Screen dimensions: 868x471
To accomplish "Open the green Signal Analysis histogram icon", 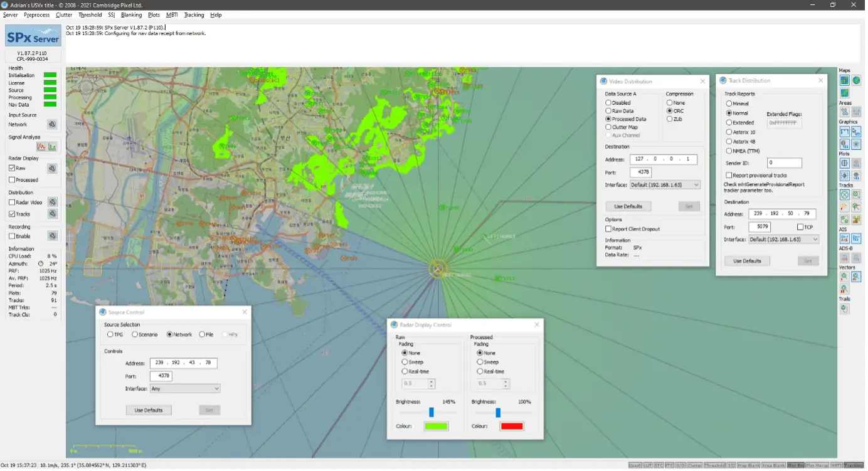I will [52, 147].
